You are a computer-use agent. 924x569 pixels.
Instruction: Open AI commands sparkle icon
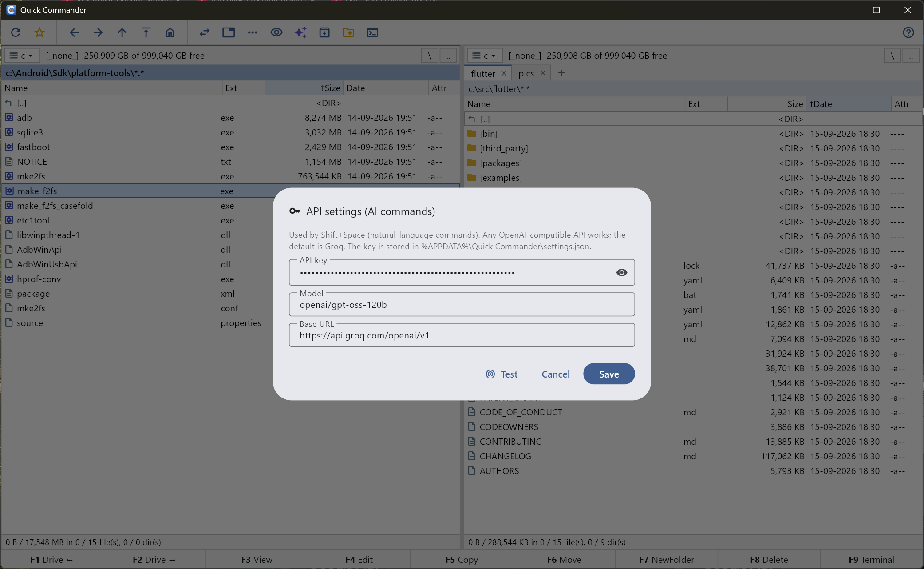pos(300,32)
